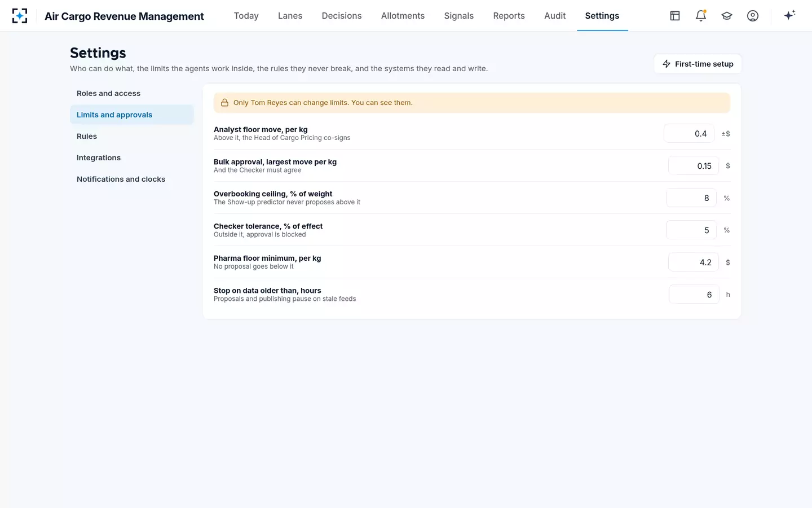The height and width of the screenshot is (508, 812).
Task: Switch to the Lanes tab
Action: 290,16
